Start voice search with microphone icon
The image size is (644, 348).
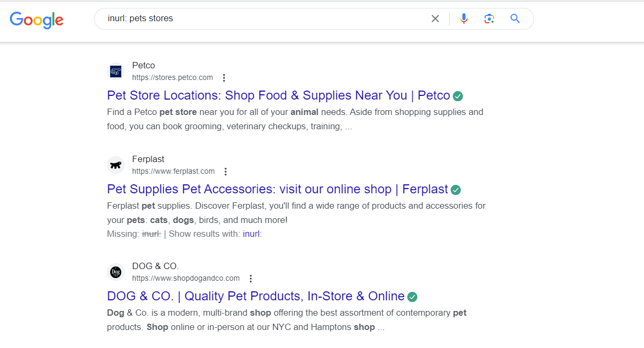click(464, 19)
